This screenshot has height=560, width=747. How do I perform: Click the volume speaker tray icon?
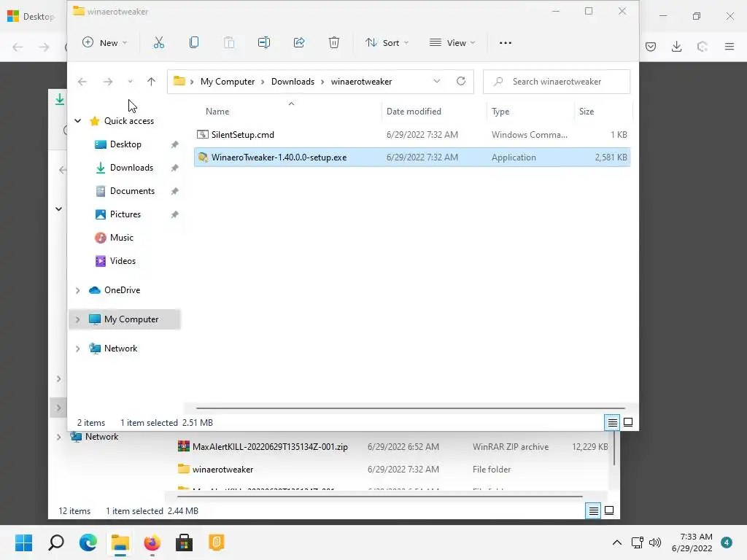[x=655, y=542]
